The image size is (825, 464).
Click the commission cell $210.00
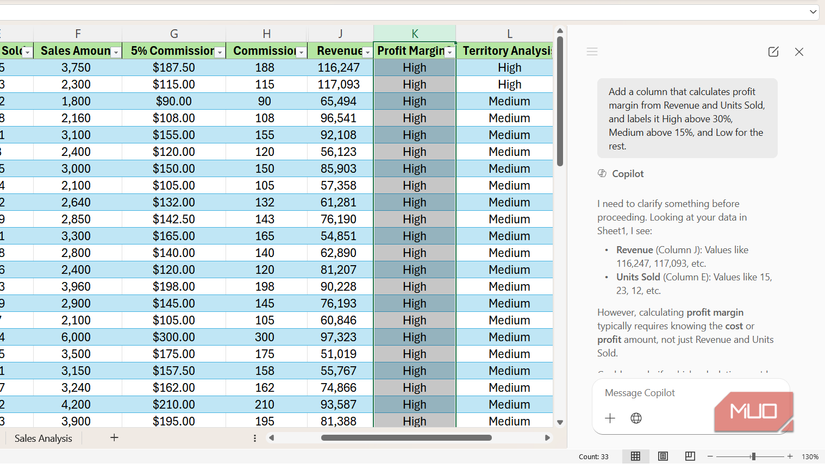point(174,404)
